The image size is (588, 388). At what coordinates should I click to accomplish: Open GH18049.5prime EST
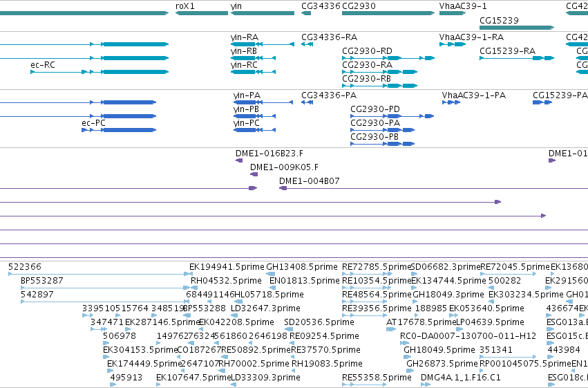[407, 358]
